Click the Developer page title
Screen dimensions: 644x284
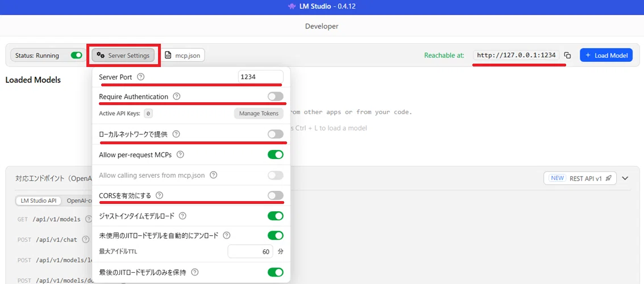(322, 26)
